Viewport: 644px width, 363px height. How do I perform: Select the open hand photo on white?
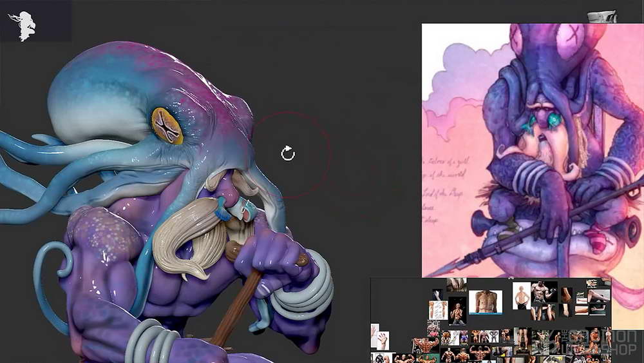pyautogui.click(x=383, y=341)
